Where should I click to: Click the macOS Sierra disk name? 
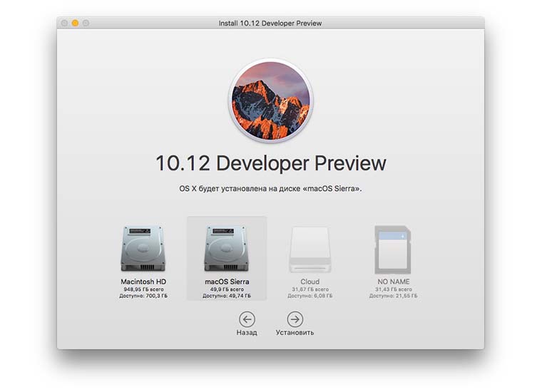pyautogui.click(x=227, y=282)
